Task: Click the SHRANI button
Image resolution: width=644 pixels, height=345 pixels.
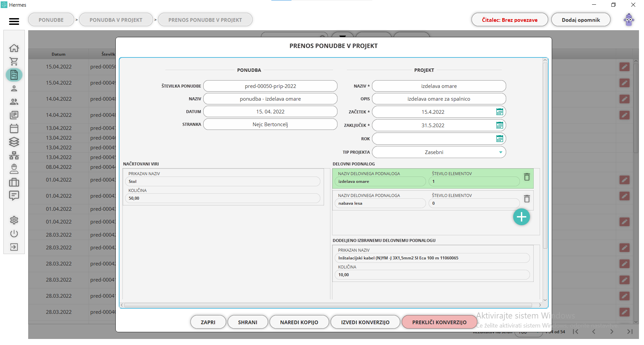Action: point(248,322)
